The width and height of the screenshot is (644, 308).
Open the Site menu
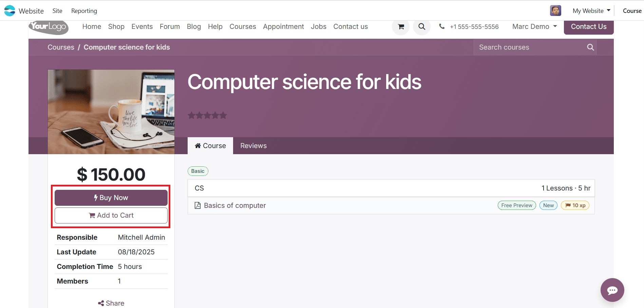pos(57,11)
